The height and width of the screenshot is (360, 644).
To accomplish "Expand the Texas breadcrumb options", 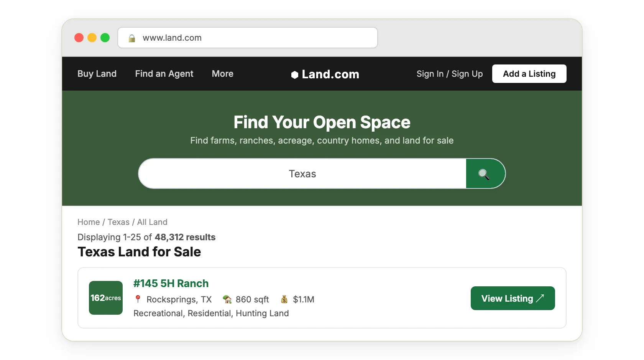I will (x=118, y=222).
